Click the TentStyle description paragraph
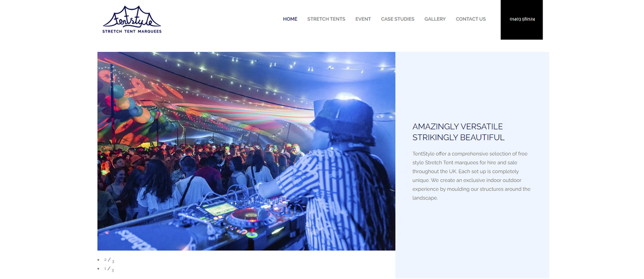The width and height of the screenshot is (644, 279). (472, 176)
